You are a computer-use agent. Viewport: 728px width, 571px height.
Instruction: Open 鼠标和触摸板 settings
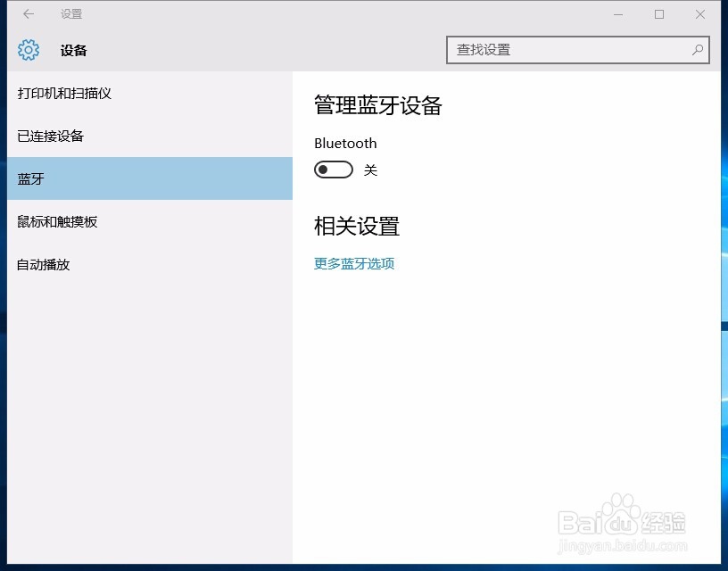point(150,221)
